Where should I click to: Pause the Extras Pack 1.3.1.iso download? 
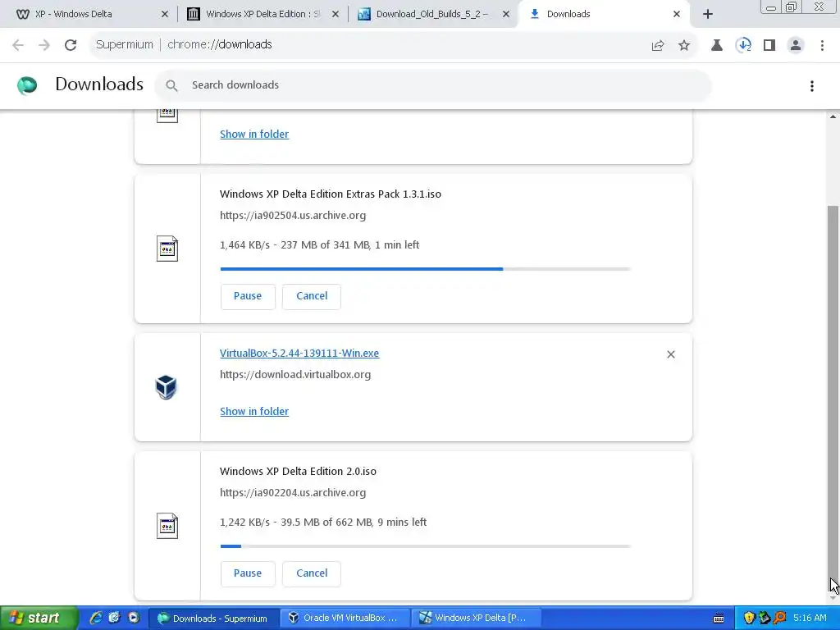pos(248,296)
